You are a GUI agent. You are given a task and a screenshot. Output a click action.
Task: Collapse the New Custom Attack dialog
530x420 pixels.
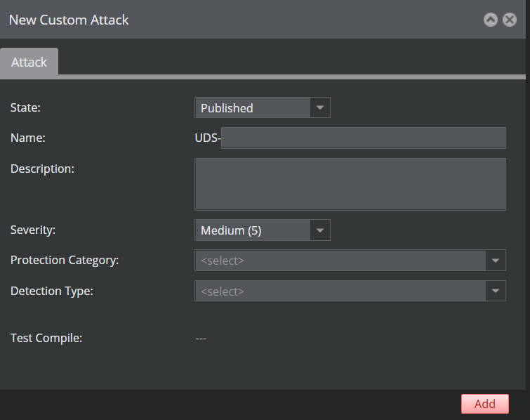point(490,20)
